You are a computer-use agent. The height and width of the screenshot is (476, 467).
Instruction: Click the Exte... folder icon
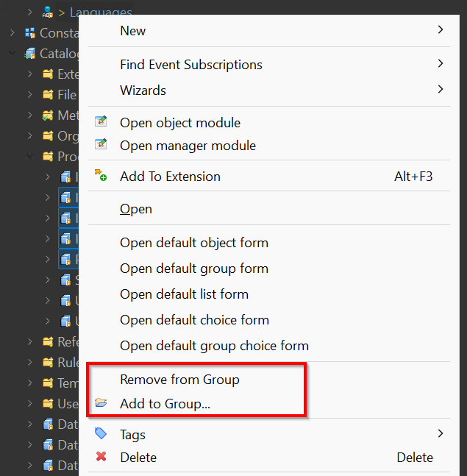click(48, 74)
